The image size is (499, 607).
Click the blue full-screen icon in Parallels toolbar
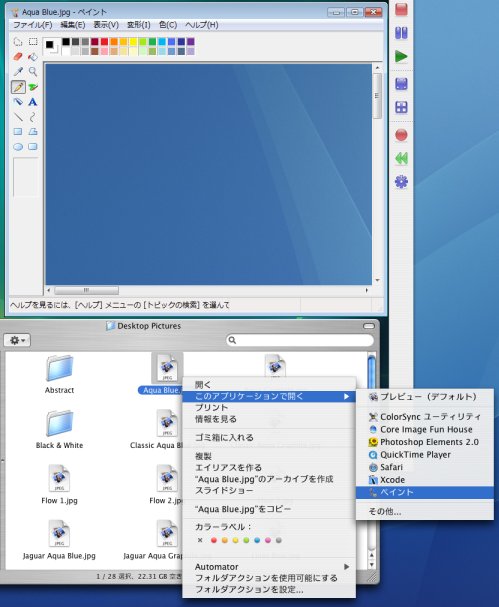(401, 84)
